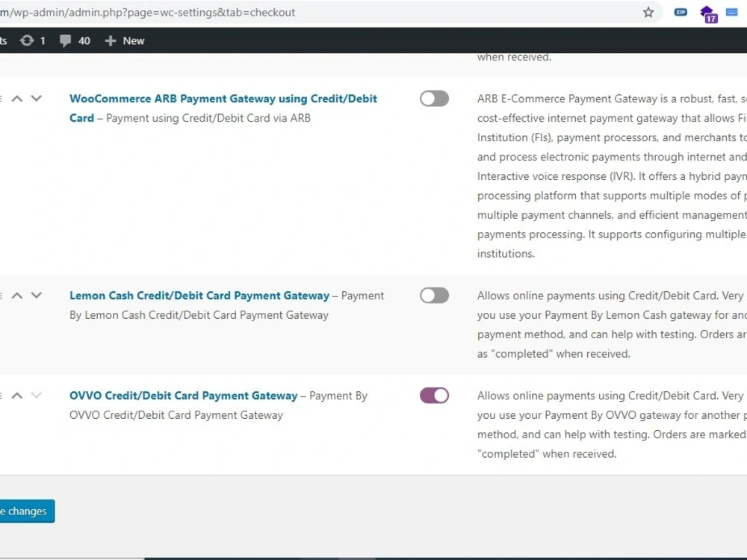Viewport: 747px width, 560px height.
Task: Open OVVO Credit/Debit Card Payment Gateway link
Action: coord(184,395)
